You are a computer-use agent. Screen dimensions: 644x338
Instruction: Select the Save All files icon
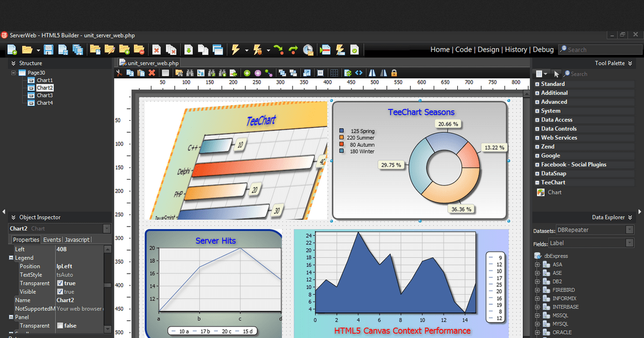coord(78,49)
